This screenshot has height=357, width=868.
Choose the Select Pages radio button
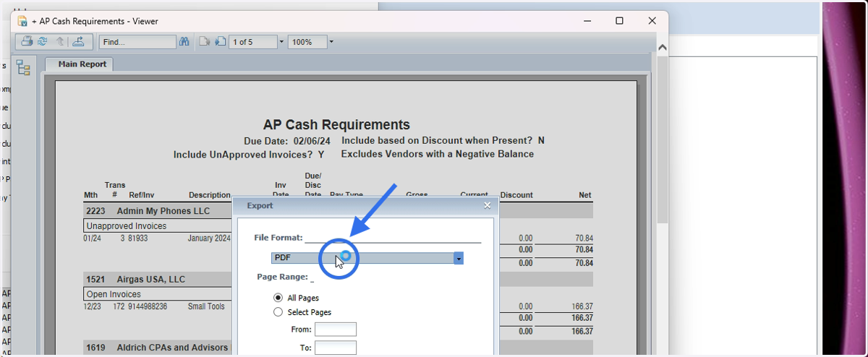(278, 312)
